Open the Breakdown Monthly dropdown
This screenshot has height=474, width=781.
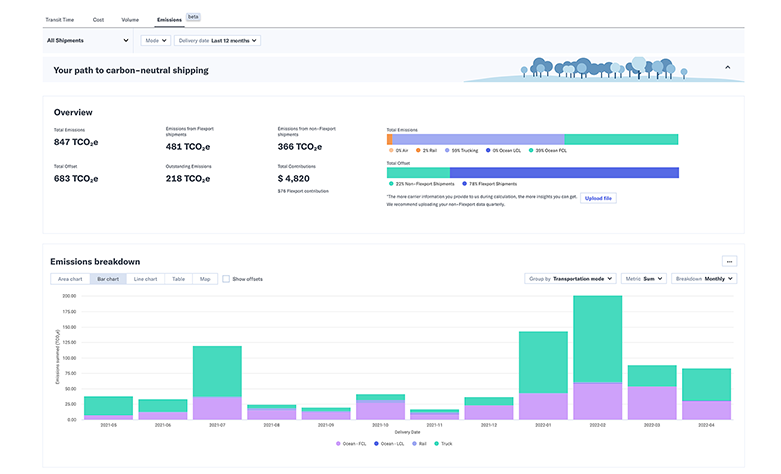coord(704,279)
